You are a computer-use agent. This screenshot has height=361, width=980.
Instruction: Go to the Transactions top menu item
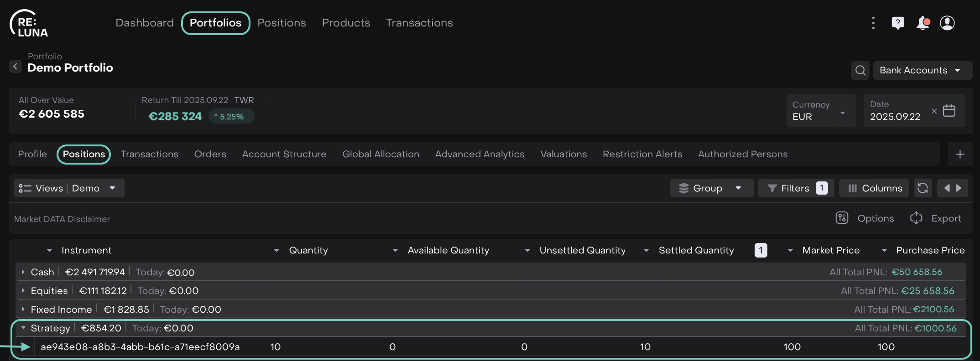tap(419, 23)
